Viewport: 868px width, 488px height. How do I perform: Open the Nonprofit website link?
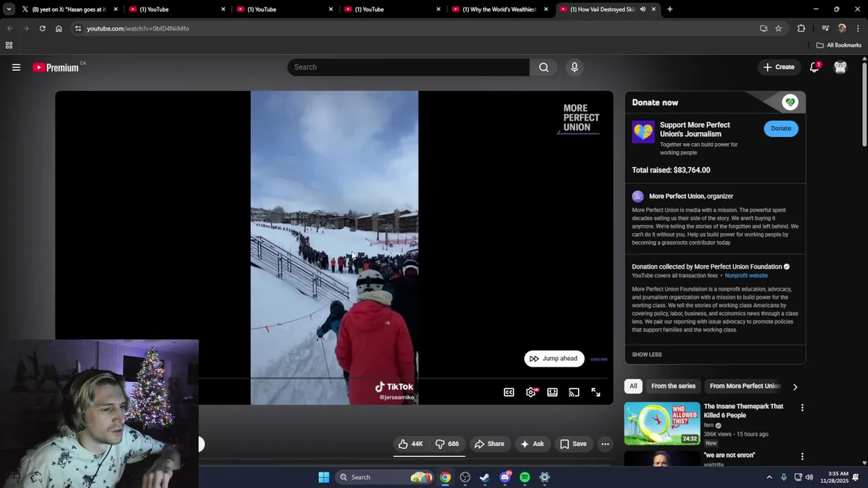[x=746, y=276]
